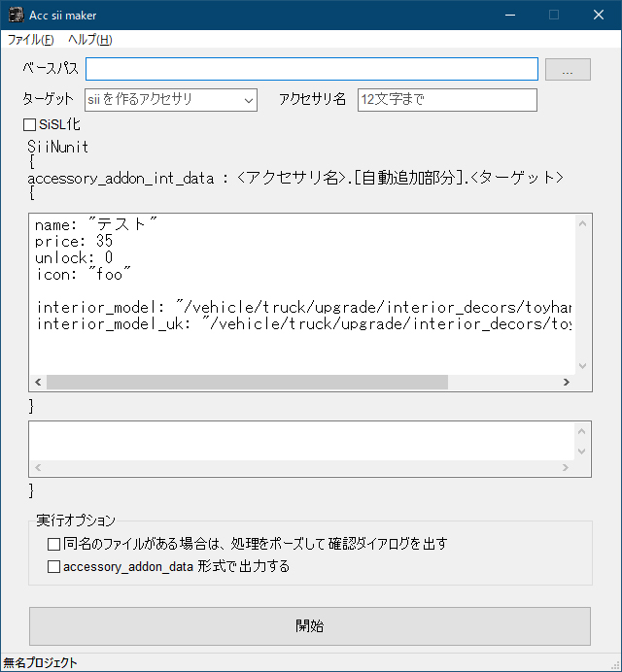
Task: Click the ターゲット combo box arrow
Action: coord(249,100)
